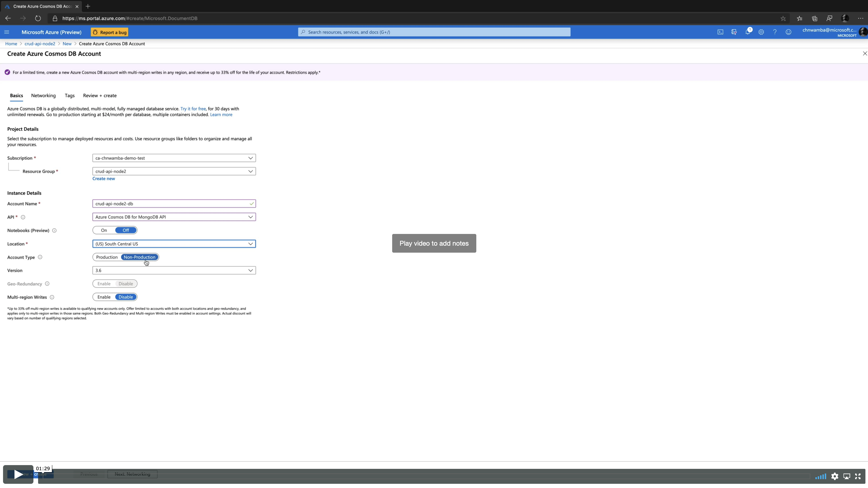Open the Directory and subscription filter icon
Image resolution: width=868 pixels, height=488 pixels.
[x=734, y=32]
